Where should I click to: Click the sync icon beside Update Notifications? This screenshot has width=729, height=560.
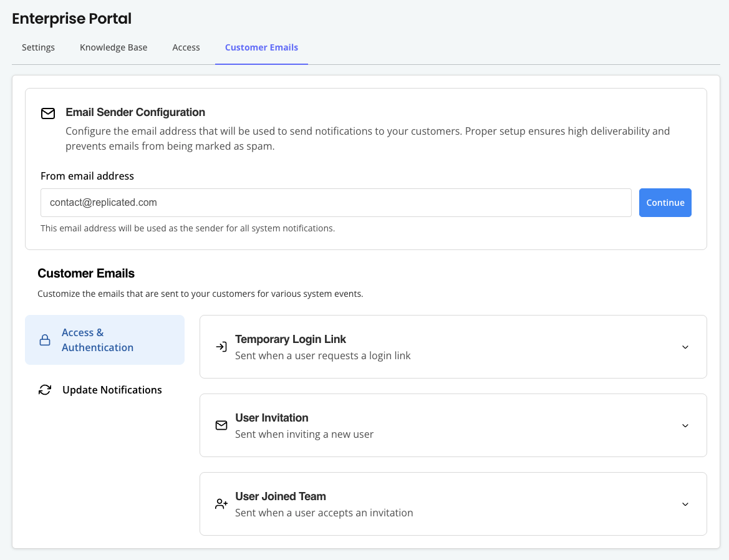(44, 389)
